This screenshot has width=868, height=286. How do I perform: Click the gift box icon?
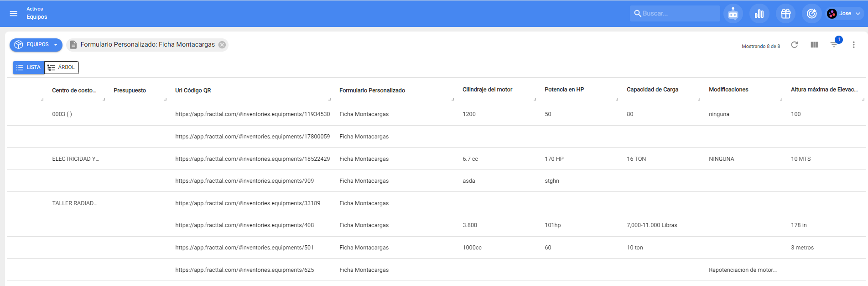point(785,14)
